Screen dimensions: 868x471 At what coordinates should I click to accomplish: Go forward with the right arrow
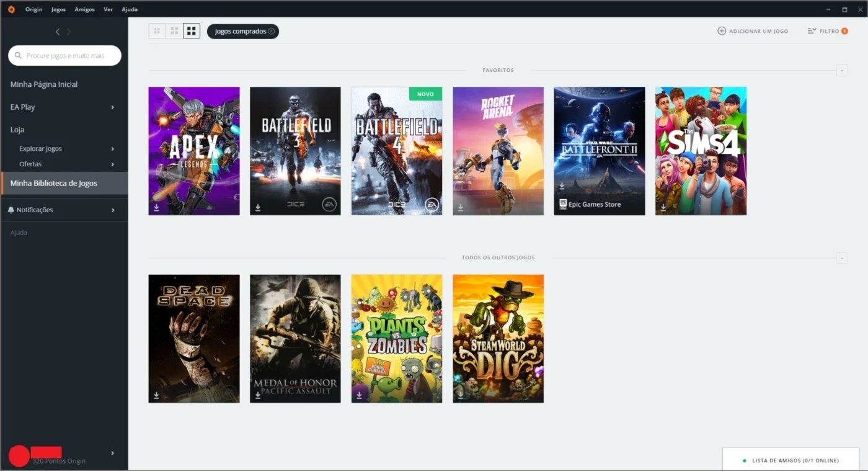69,32
